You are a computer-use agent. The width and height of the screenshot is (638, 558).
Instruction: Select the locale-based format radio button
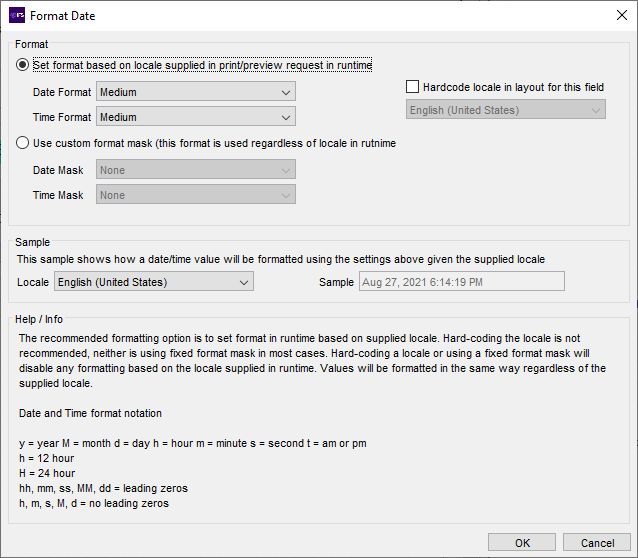25,66
